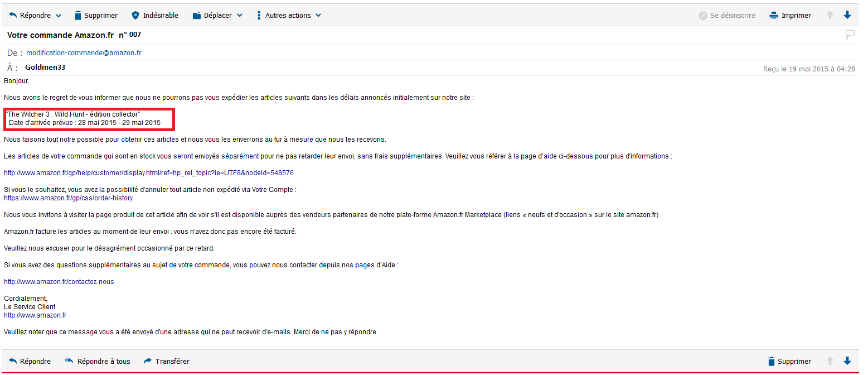
Task: Click the bottom Supprimer trash icon
Action: [772, 362]
